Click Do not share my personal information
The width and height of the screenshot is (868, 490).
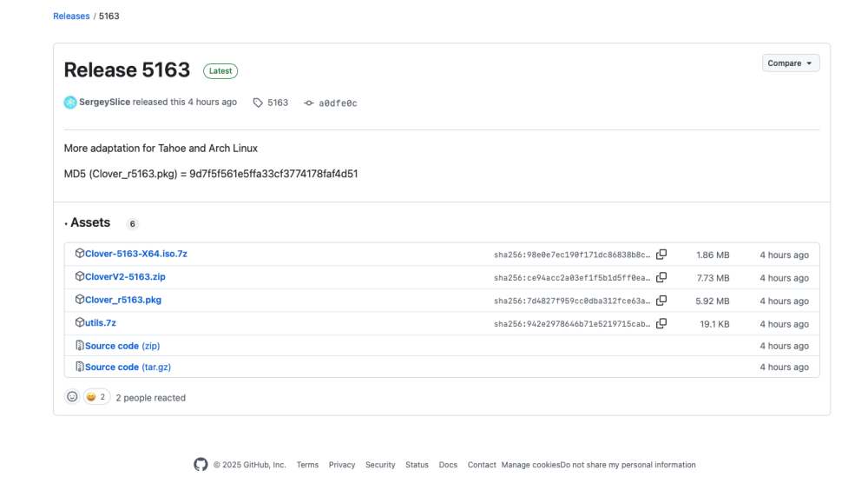628,465
